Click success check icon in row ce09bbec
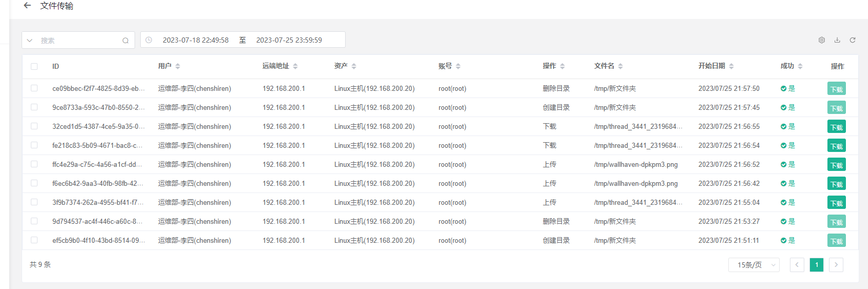The width and height of the screenshot is (868, 289). [784, 89]
